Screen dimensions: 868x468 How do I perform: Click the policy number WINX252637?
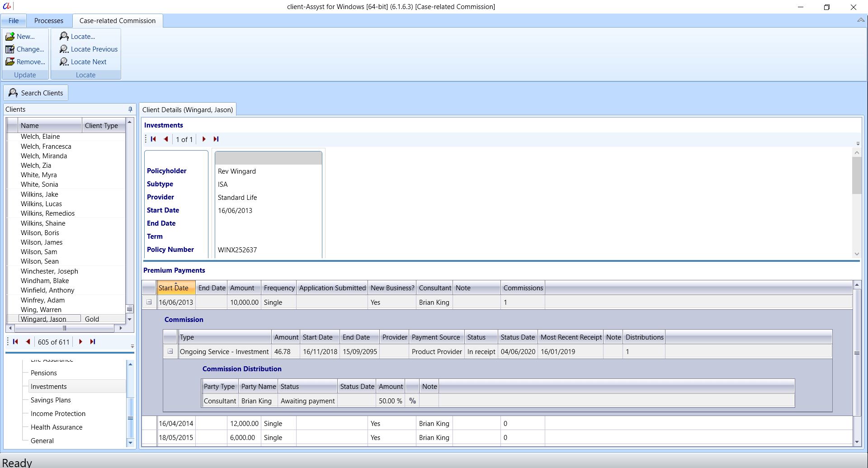(237, 250)
